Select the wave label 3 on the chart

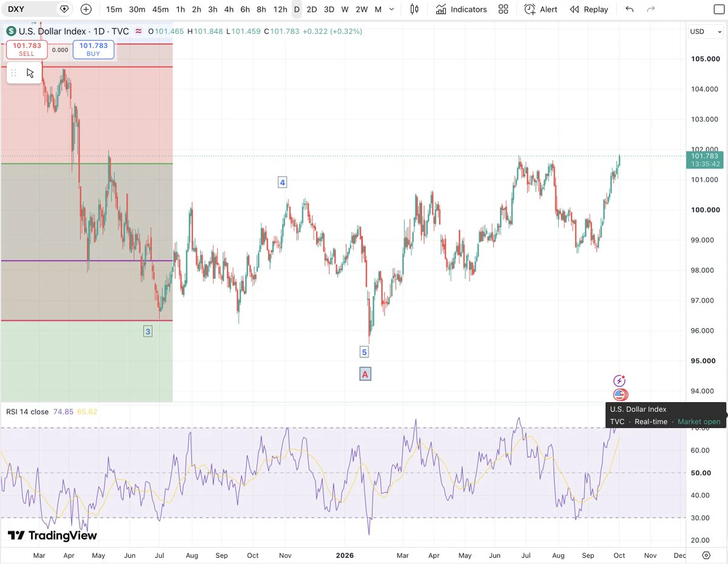pos(147,331)
